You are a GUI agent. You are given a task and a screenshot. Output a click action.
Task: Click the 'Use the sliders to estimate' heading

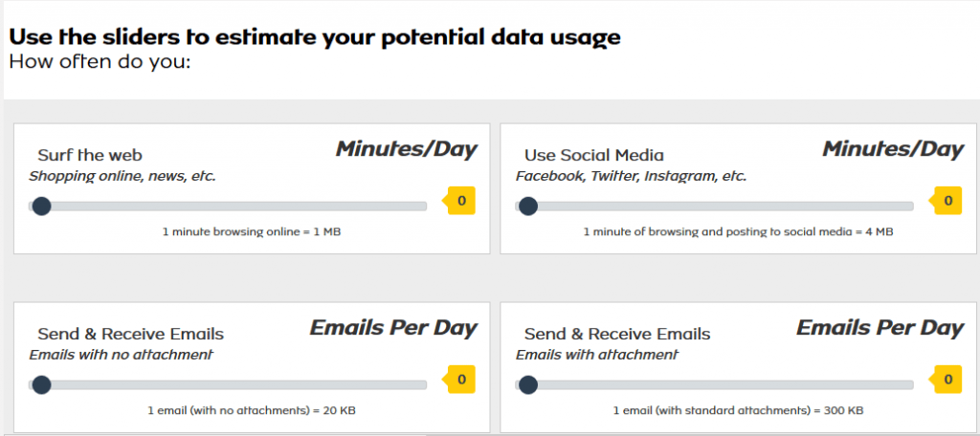315,38
